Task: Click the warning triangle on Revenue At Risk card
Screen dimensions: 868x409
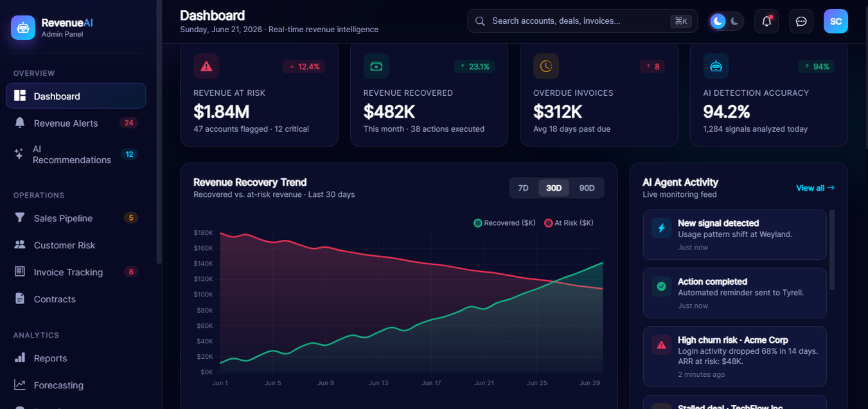Action: pos(206,66)
